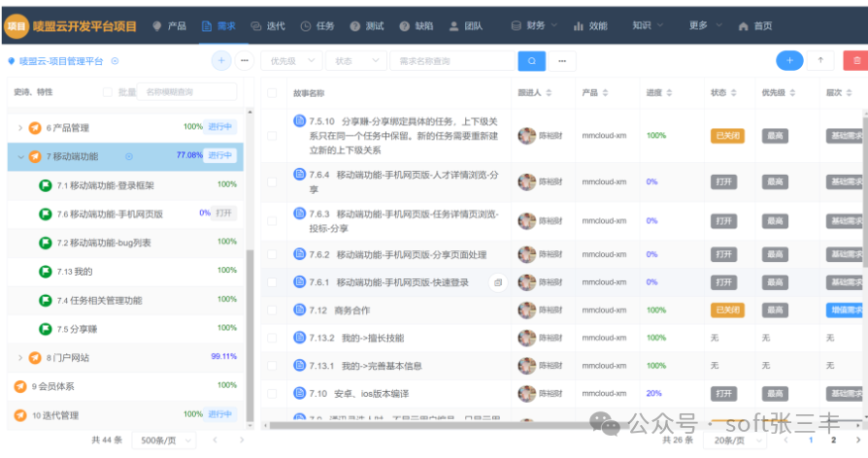Select the checkbox for story 7.12 商务合作

(273, 311)
